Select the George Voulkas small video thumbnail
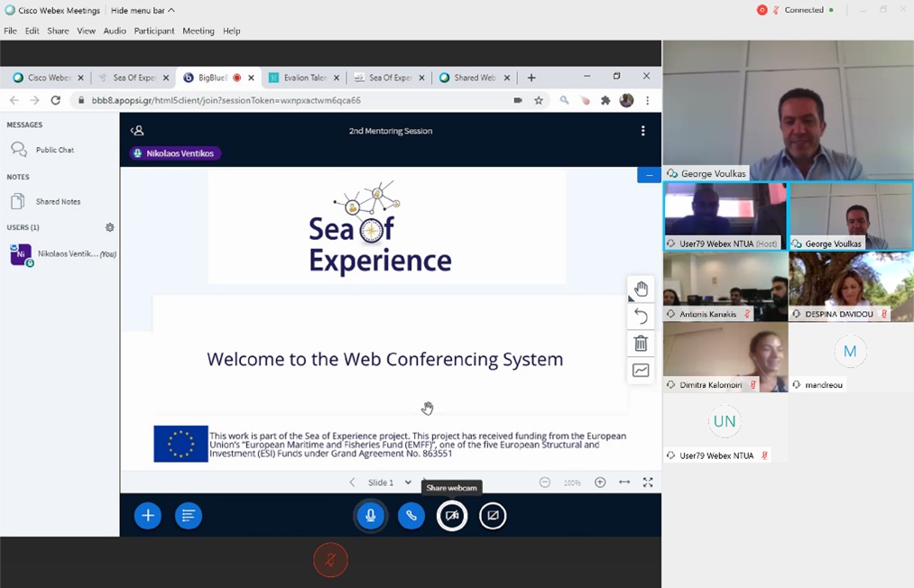The image size is (914, 588). pos(851,216)
